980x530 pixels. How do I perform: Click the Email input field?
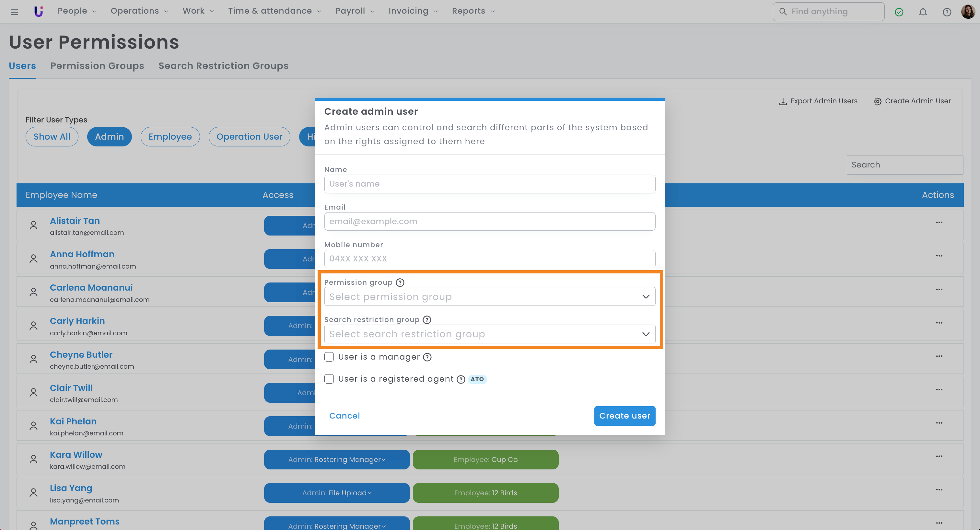[x=489, y=221]
